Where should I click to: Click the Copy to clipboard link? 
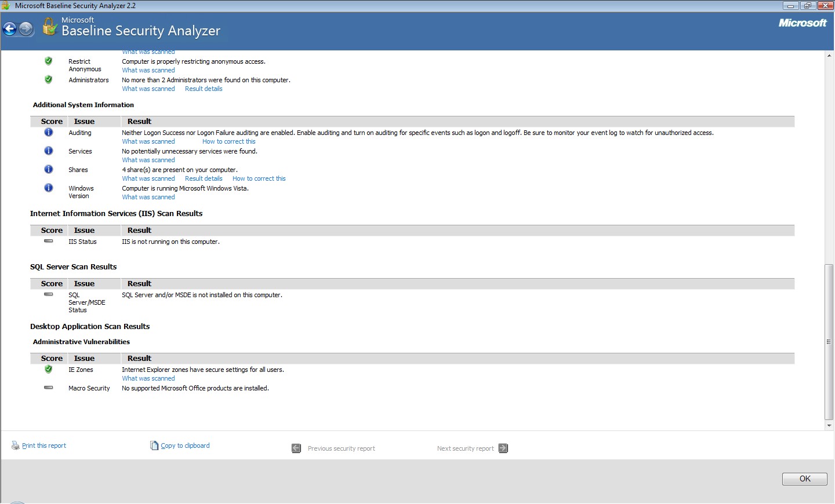point(186,445)
